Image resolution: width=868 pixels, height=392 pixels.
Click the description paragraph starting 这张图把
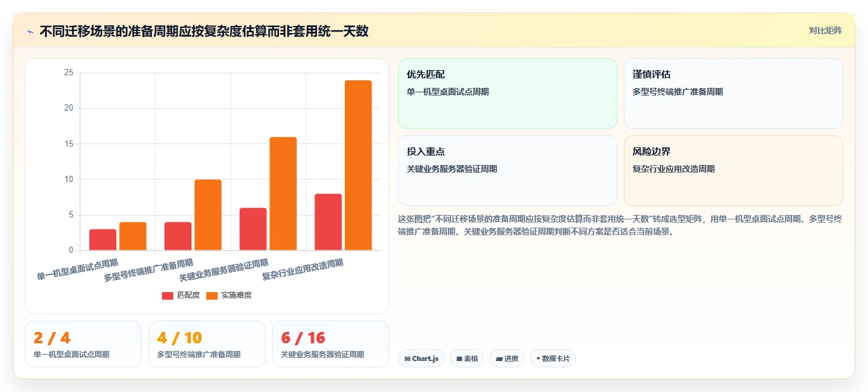pyautogui.click(x=620, y=225)
